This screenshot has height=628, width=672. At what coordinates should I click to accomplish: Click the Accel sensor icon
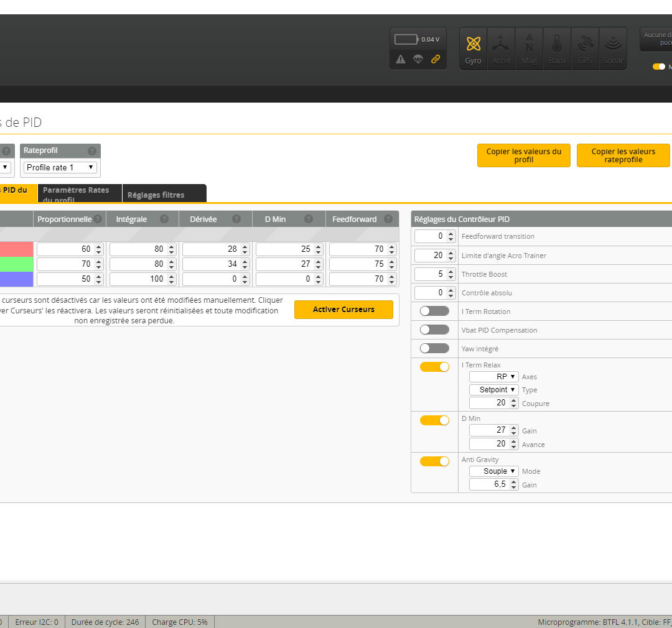(x=500, y=49)
